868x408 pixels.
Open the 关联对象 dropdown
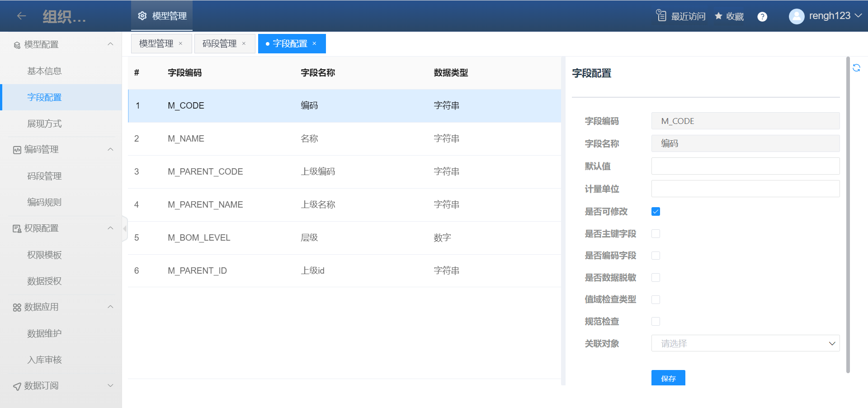tap(745, 343)
